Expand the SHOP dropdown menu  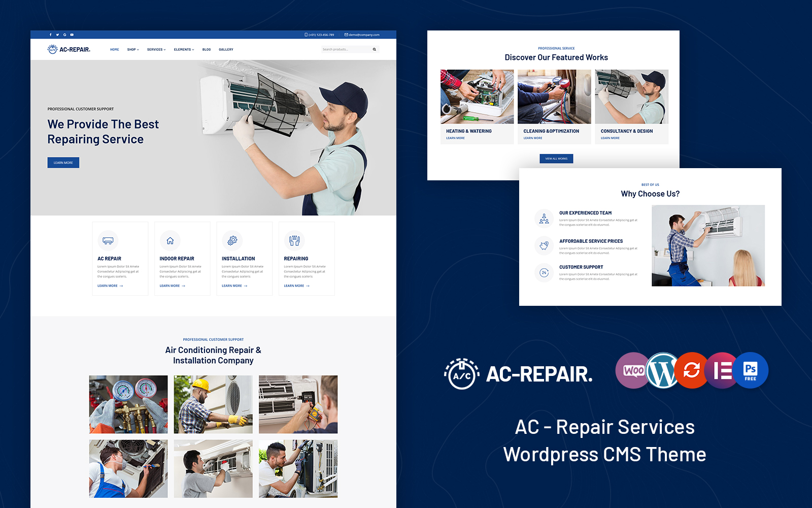coord(132,49)
